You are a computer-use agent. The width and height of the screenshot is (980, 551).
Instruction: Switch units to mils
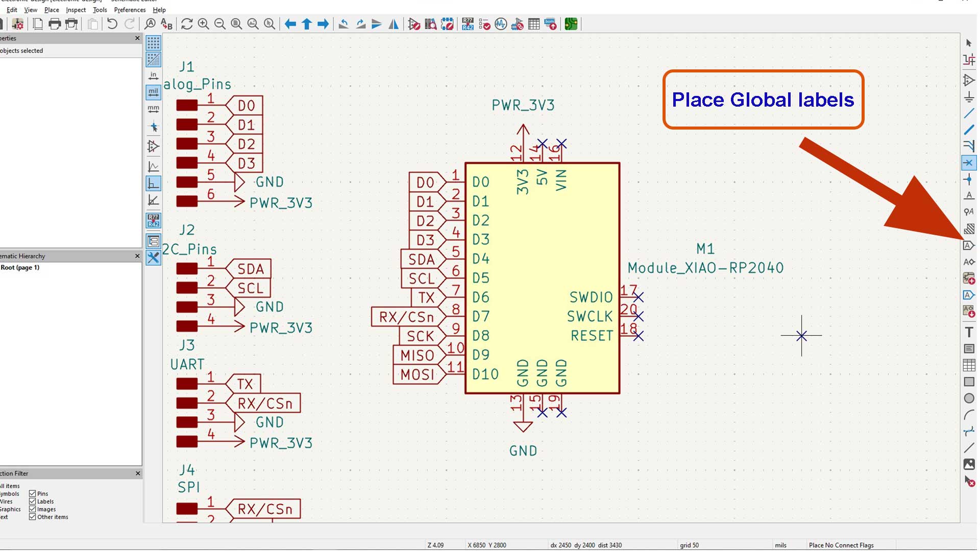pyautogui.click(x=153, y=92)
